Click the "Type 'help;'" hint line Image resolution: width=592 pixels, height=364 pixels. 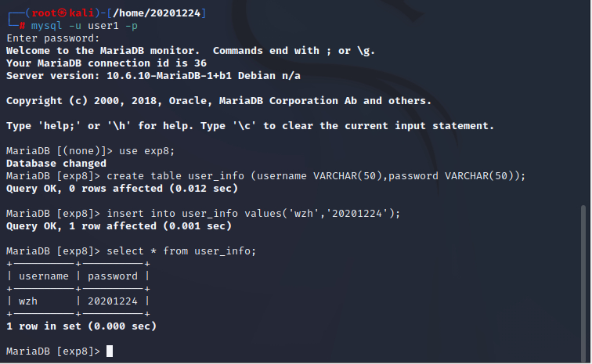(x=250, y=126)
